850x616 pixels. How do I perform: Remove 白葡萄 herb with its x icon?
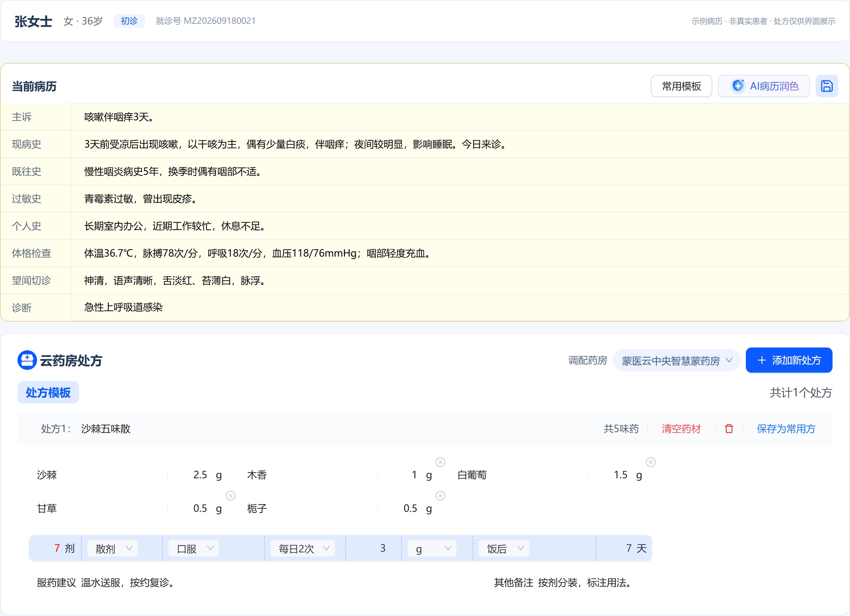click(651, 462)
